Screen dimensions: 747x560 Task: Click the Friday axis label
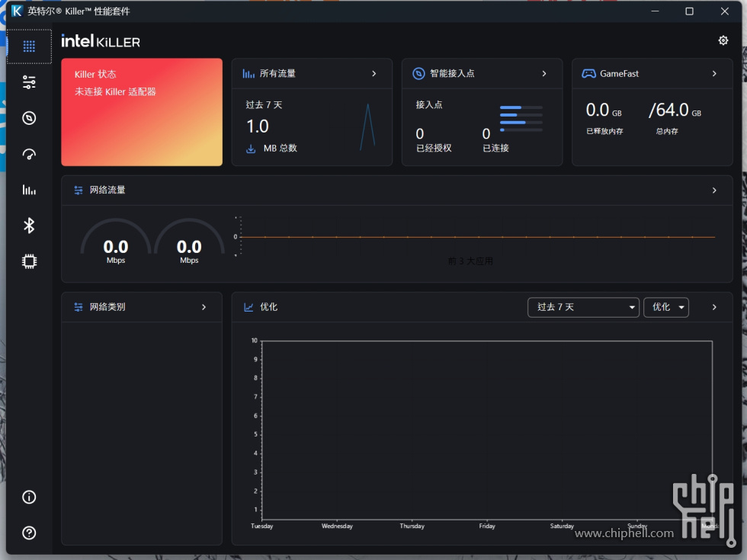[x=487, y=526]
